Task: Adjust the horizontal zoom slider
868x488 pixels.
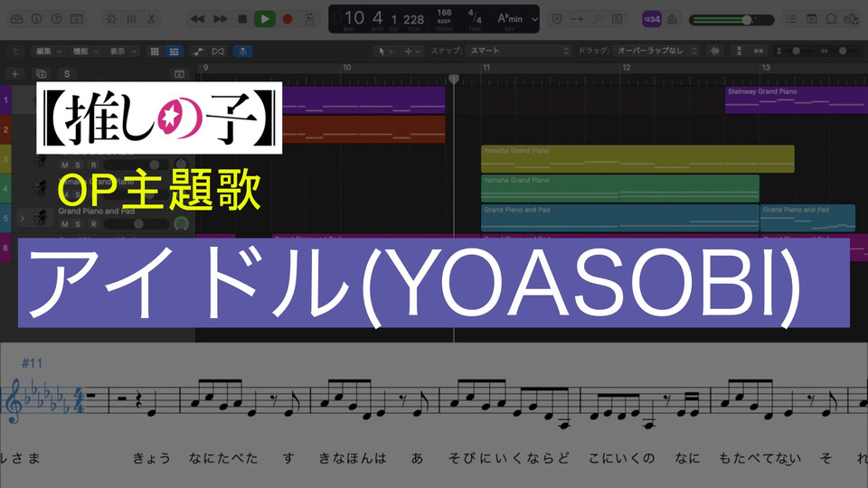Action: coord(841,51)
